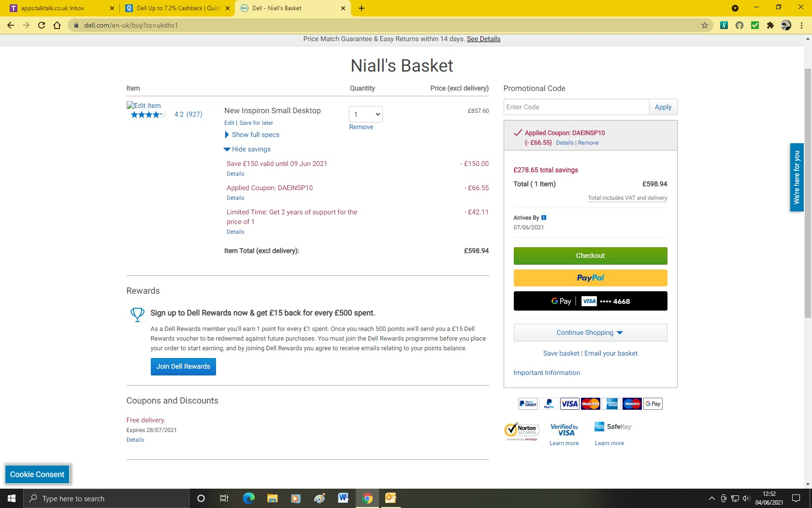812x508 pixels.
Task: Pay with the PayPal button
Action: click(x=590, y=278)
